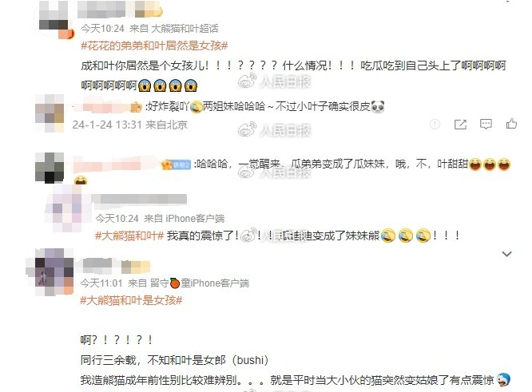Click the panda emoji in first comment
This screenshot has width=532, height=392.
pos(378,107)
